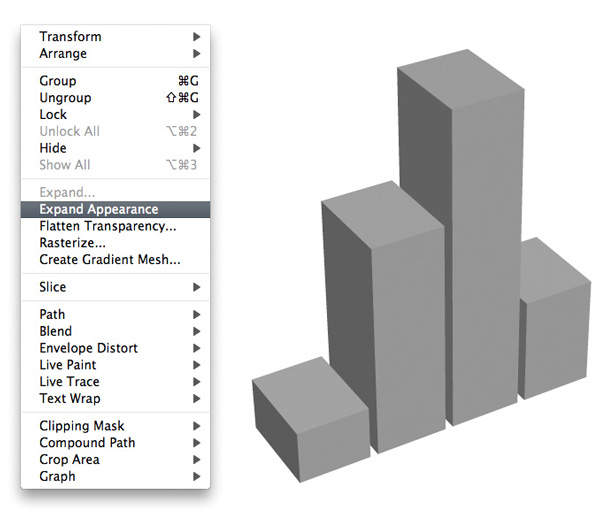Click the submenu arrow beside Lock
This screenshot has width=600, height=514.
[197, 114]
